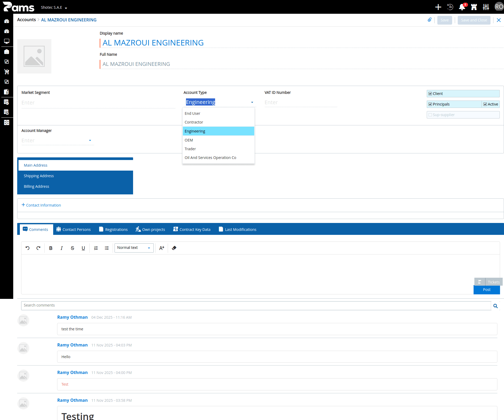
Task: Click the Rams logo
Action: pyautogui.click(x=19, y=7)
